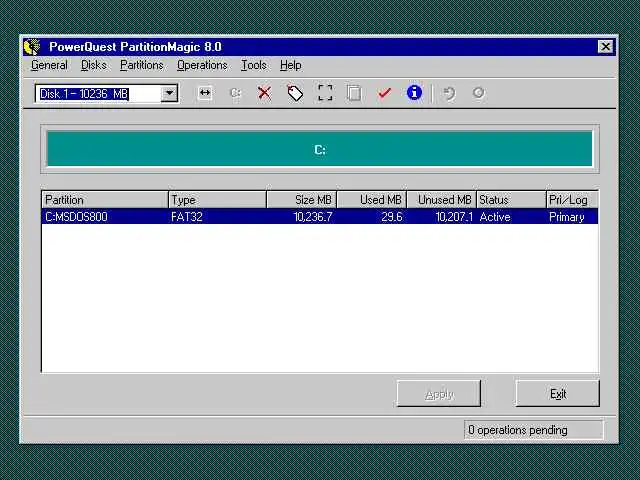
Task: Click the Active status cell
Action: pos(495,217)
